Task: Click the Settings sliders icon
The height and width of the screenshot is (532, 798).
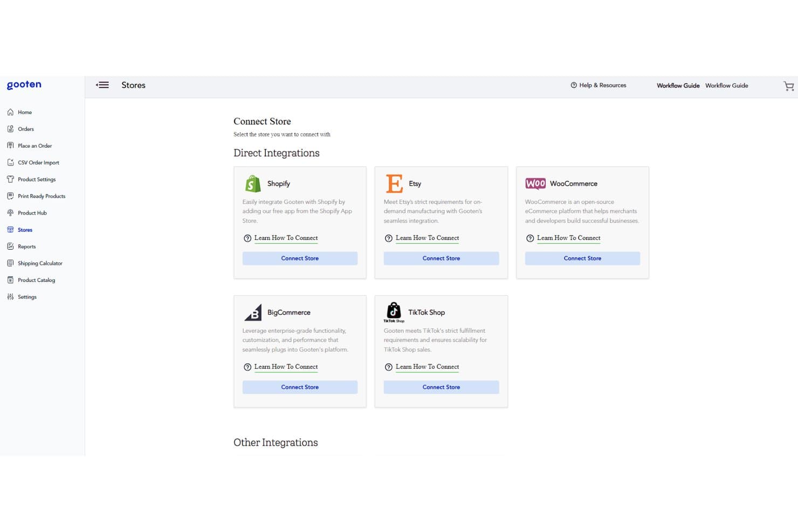Action: click(10, 297)
